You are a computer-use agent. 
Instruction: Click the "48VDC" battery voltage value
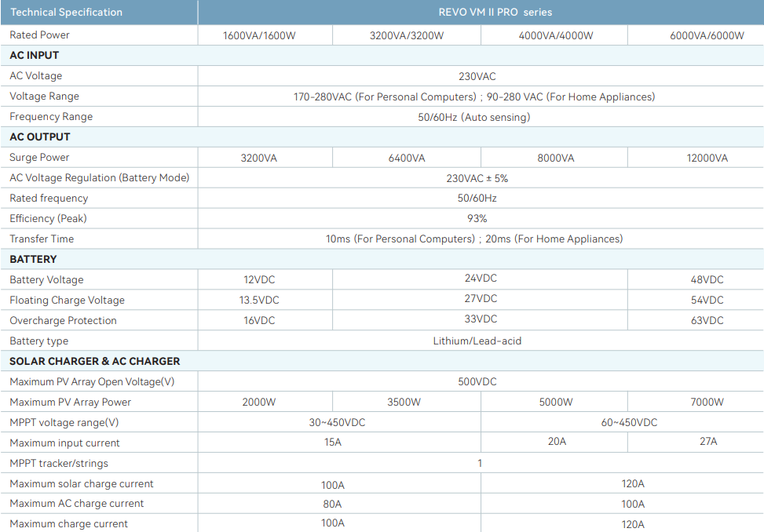coord(707,280)
